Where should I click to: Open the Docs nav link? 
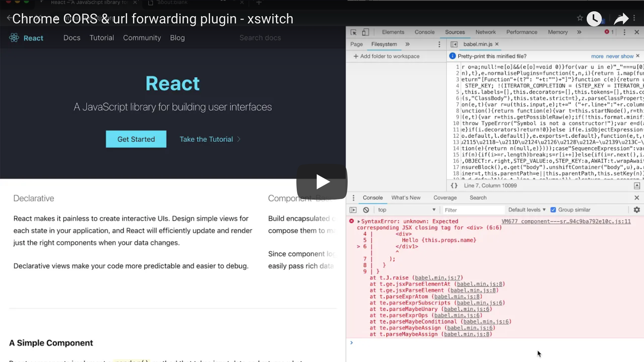(72, 38)
